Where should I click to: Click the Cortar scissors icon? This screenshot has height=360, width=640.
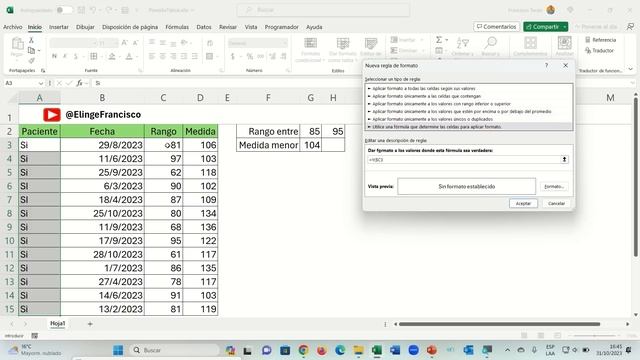coord(31,40)
